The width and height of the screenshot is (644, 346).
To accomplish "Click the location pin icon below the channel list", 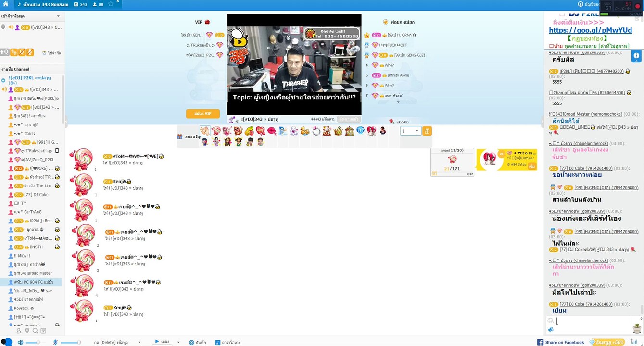I will pyautogui.click(x=27, y=331).
